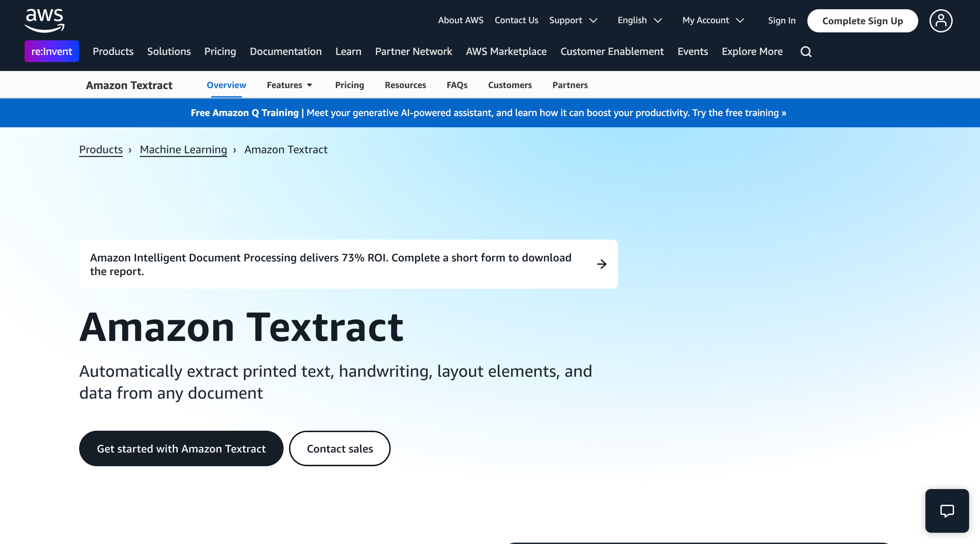
Task: Click the Amazon Textract breadcrumb text
Action: tap(286, 149)
